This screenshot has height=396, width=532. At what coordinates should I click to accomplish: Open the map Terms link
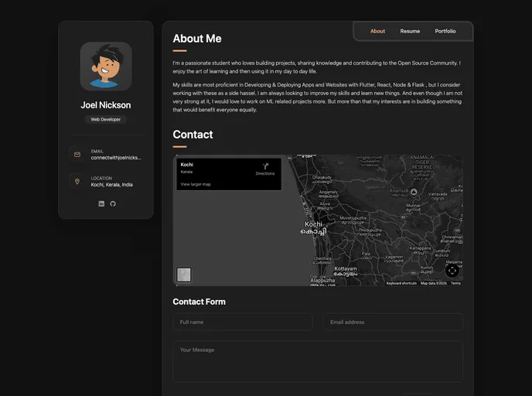tap(455, 283)
